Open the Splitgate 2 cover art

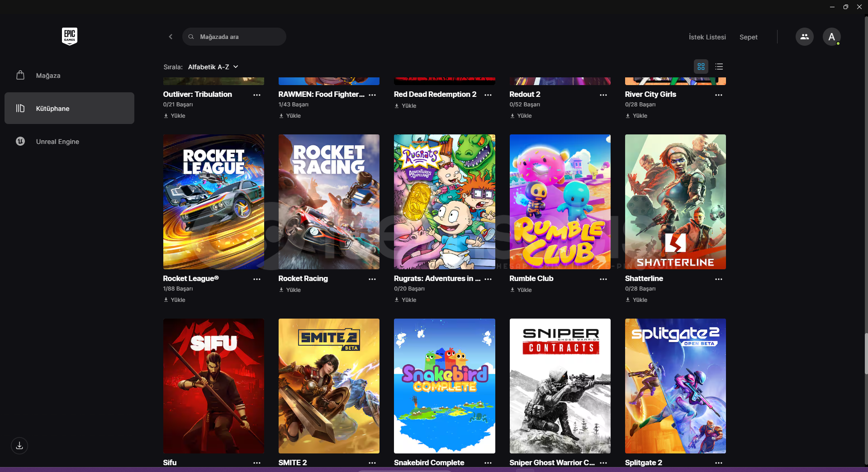click(x=675, y=386)
